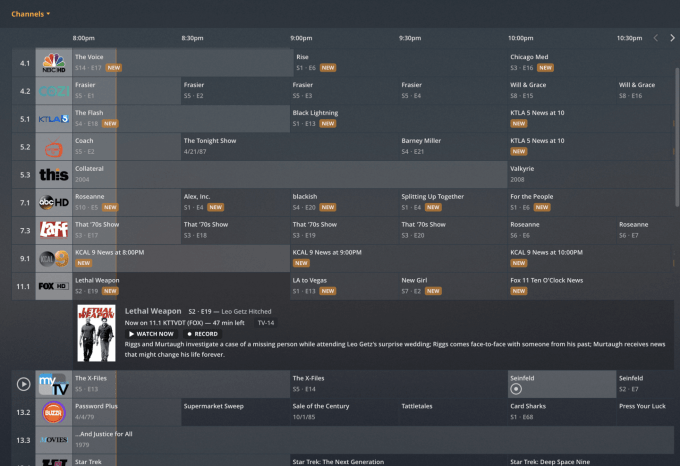This screenshot has height=466, width=680.
Task: Click the record indicator on Seinfeld
Action: [x=516, y=389]
